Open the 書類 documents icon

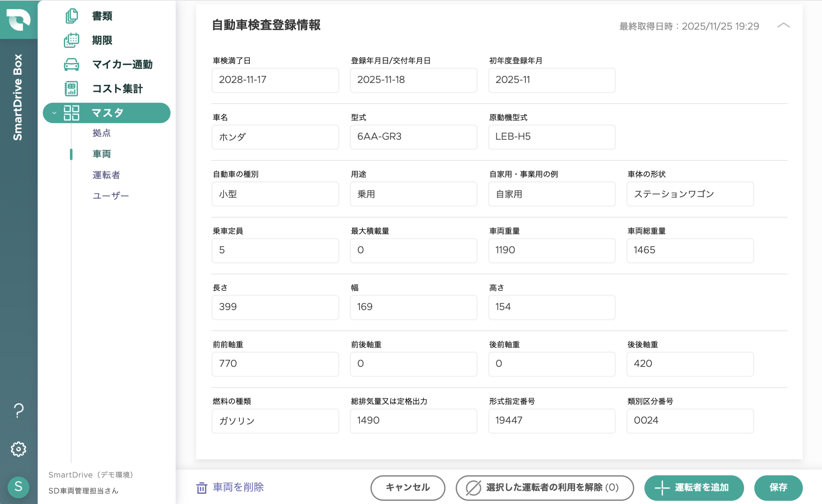pos(71,16)
